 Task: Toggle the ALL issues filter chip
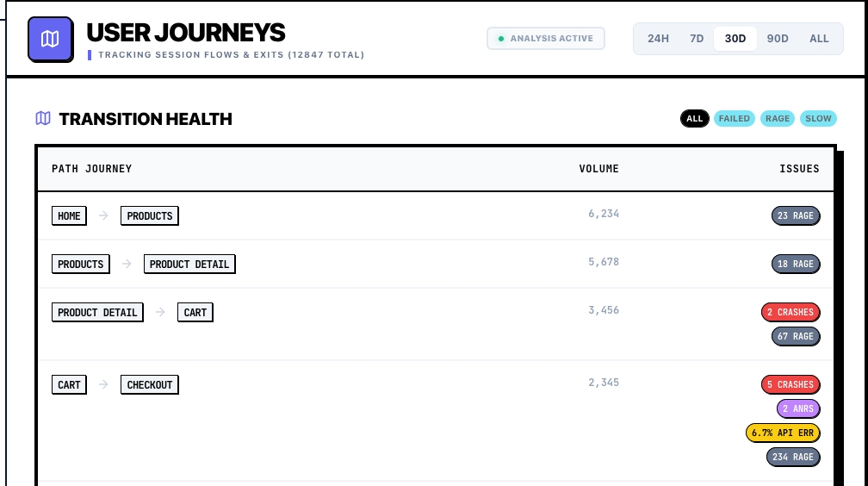pos(695,119)
